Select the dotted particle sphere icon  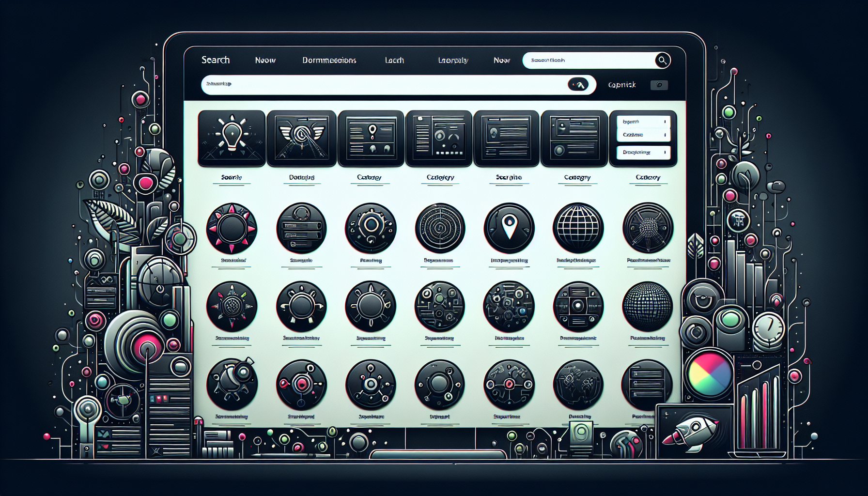[x=648, y=228]
